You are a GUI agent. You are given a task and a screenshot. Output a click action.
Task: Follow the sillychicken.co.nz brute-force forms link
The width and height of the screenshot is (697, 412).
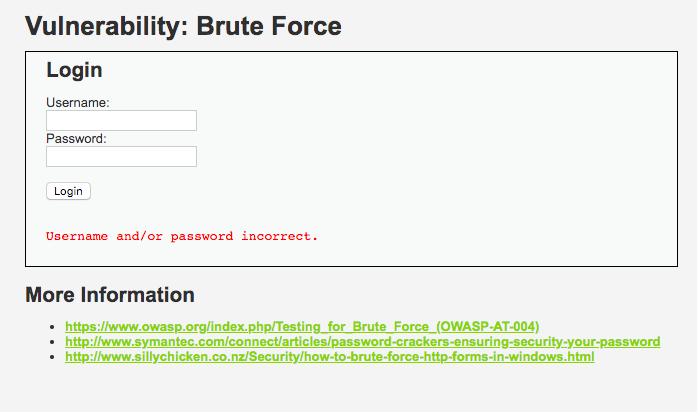click(x=329, y=357)
